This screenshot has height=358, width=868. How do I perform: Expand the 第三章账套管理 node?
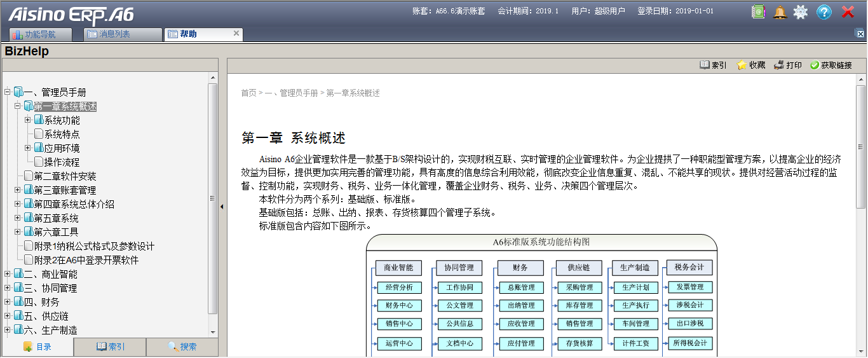coord(18,190)
